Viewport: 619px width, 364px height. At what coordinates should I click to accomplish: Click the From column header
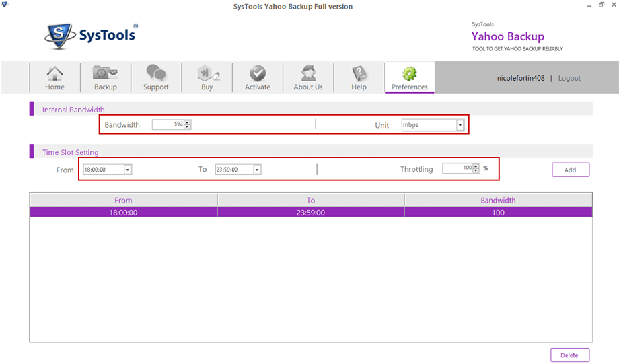tap(124, 200)
